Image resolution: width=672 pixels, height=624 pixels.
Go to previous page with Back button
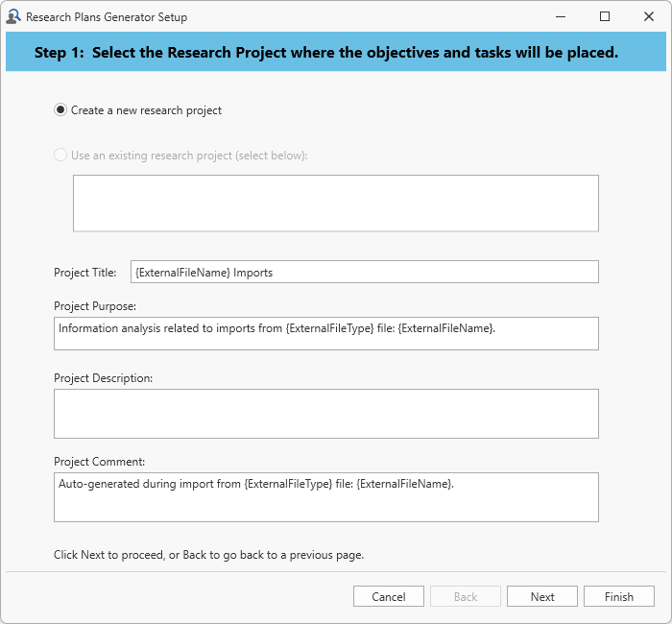tap(466, 596)
